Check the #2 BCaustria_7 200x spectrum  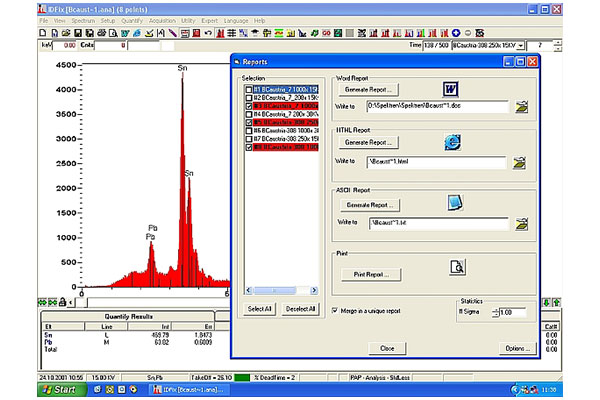[x=246, y=96]
